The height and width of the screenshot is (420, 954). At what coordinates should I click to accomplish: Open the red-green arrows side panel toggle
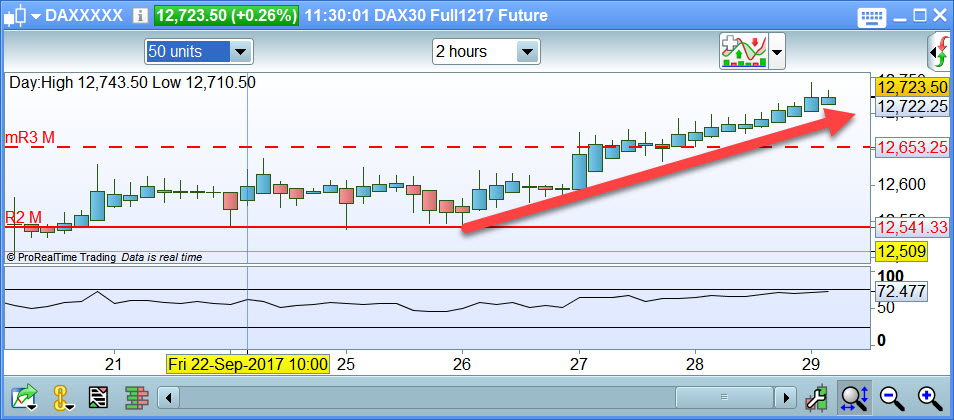[x=940, y=52]
